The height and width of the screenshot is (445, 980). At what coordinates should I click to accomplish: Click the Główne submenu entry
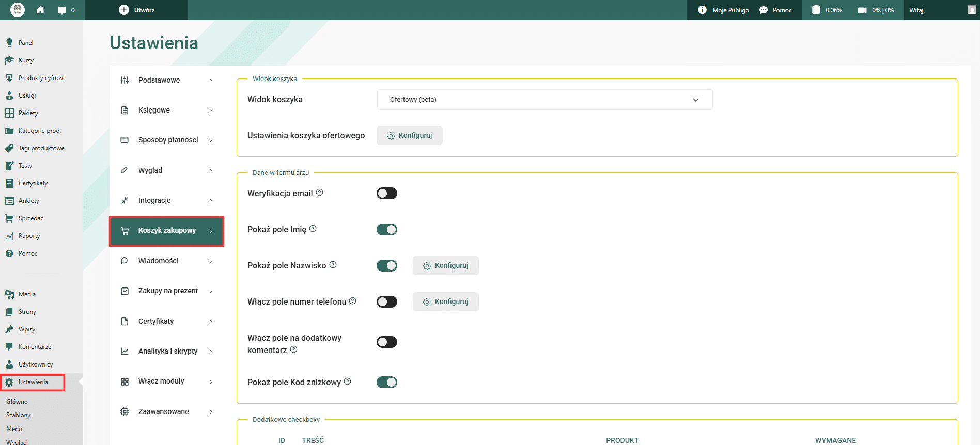coord(17,402)
